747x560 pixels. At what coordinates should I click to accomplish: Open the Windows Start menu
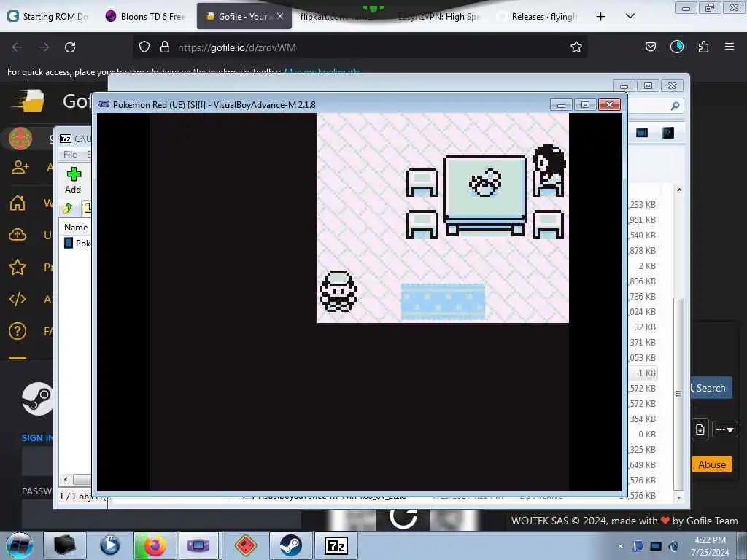[20, 545]
